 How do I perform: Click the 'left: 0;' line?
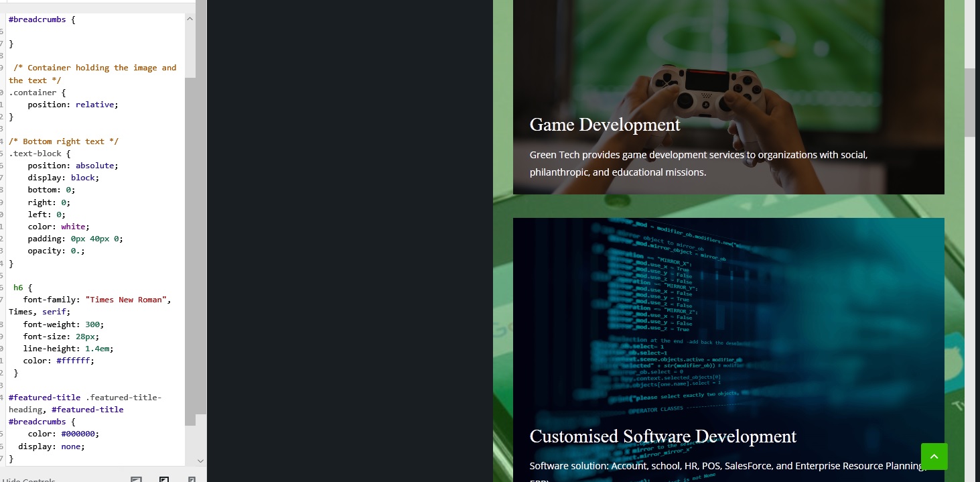tap(46, 215)
